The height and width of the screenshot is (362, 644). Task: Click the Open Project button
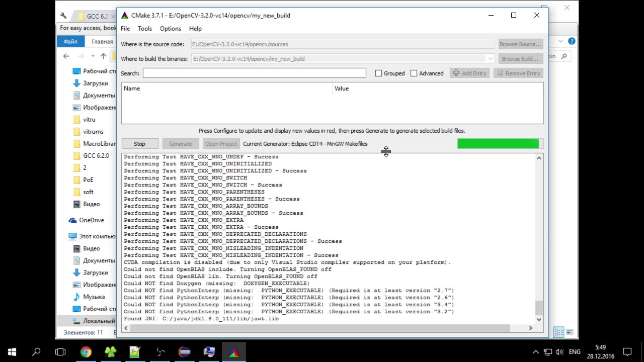pos(221,144)
